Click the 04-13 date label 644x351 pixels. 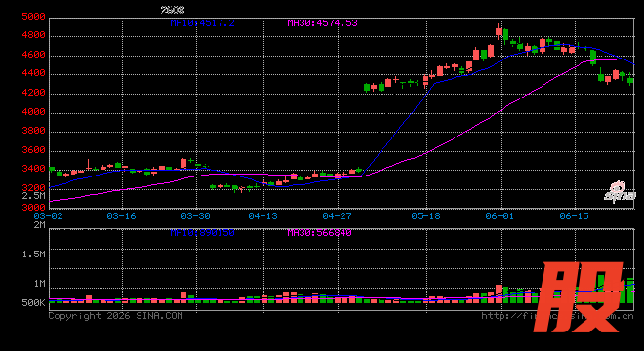pyautogui.click(x=262, y=216)
